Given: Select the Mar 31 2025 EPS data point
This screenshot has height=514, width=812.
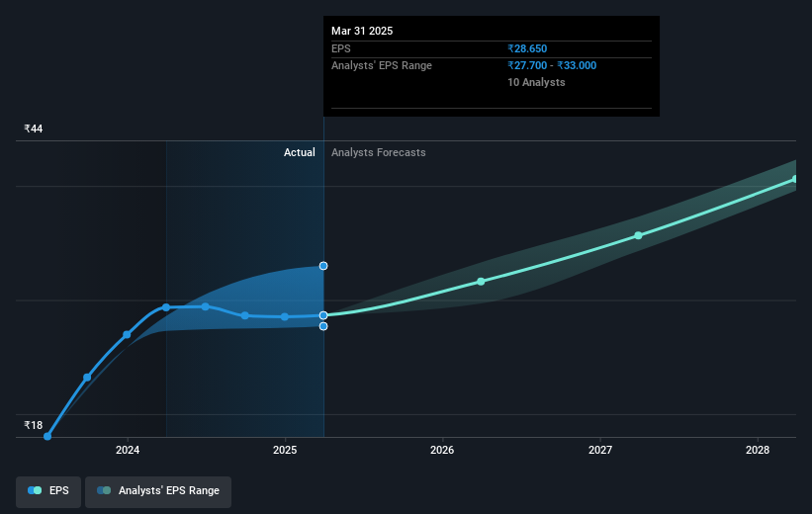Looking at the screenshot, I should (323, 315).
